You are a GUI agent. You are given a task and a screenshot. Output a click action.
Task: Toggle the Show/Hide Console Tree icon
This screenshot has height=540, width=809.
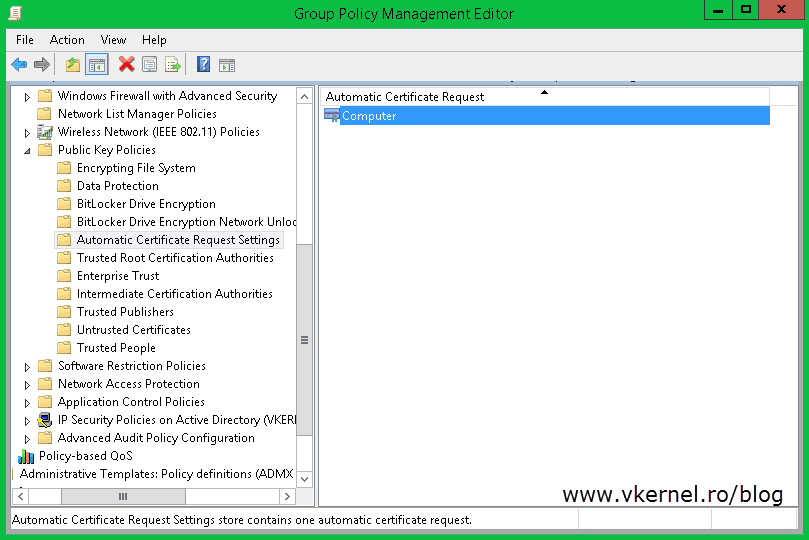tap(97, 64)
